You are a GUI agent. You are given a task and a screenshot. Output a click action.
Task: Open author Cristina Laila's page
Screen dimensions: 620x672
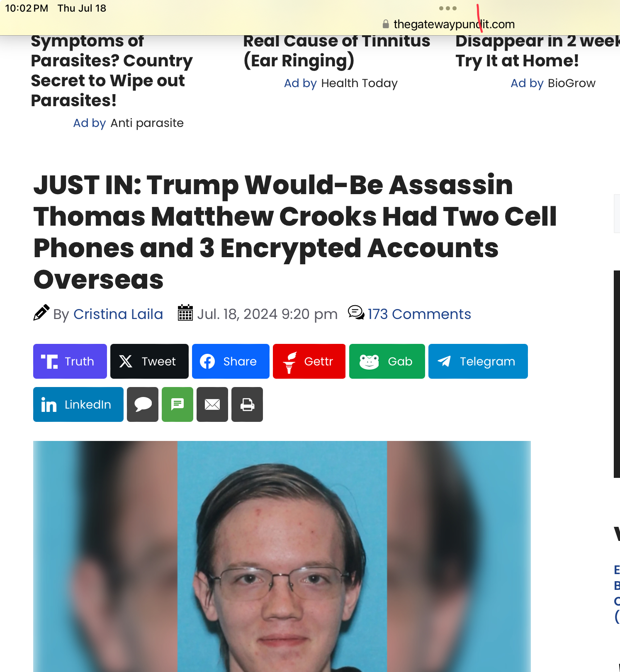tap(118, 314)
